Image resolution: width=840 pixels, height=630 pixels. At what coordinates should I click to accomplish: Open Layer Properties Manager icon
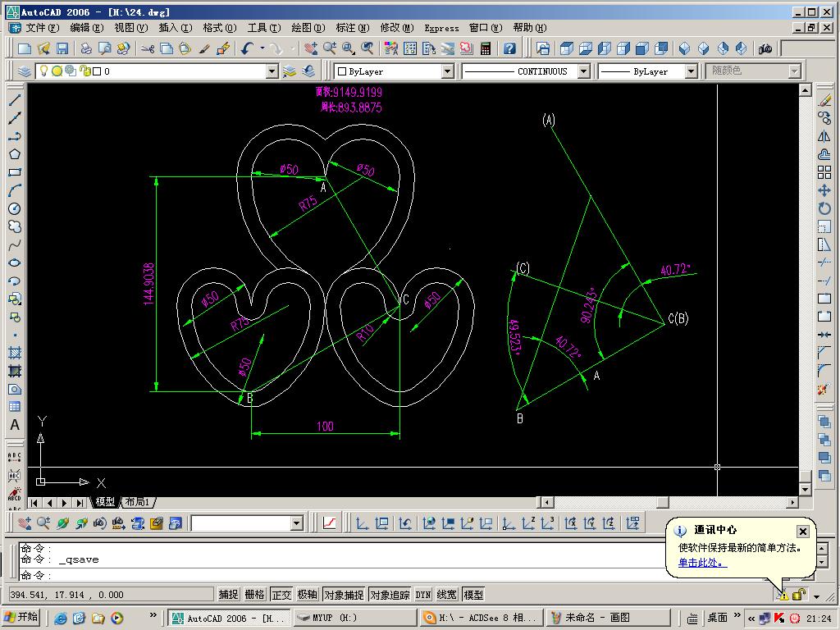[24, 71]
